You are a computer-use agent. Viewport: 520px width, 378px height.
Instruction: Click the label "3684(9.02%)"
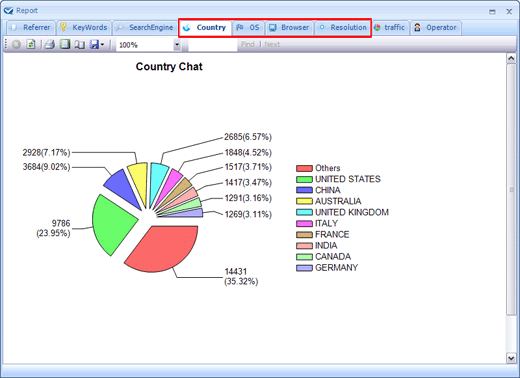(46, 167)
